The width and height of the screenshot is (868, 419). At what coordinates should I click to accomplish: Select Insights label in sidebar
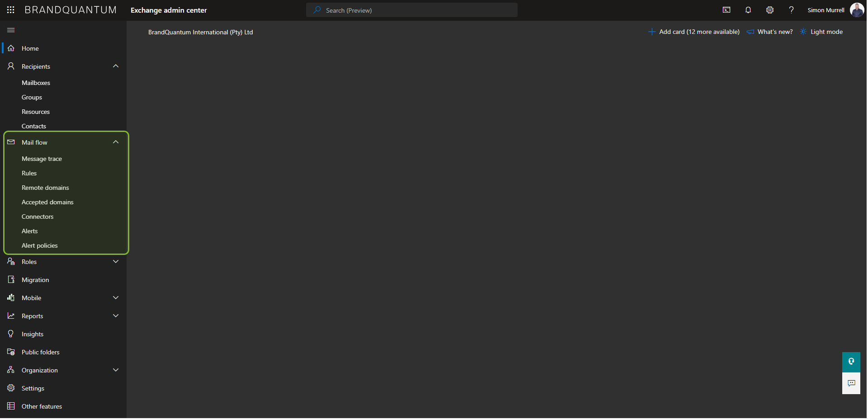coord(33,334)
